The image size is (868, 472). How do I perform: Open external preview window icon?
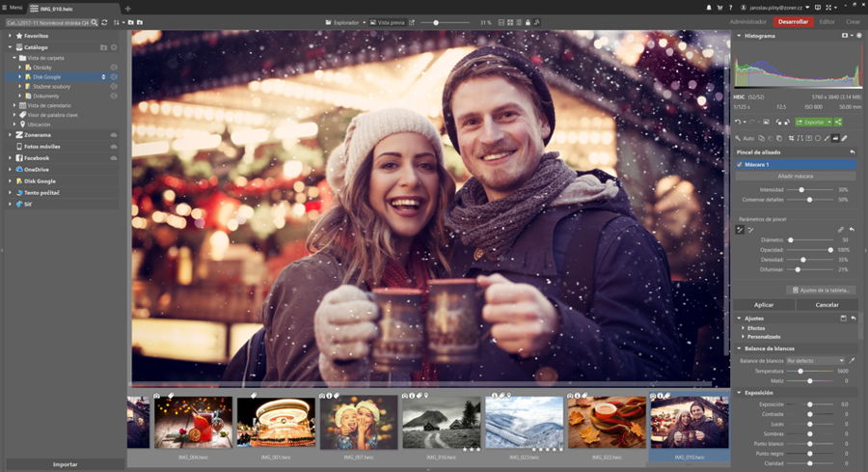click(411, 23)
